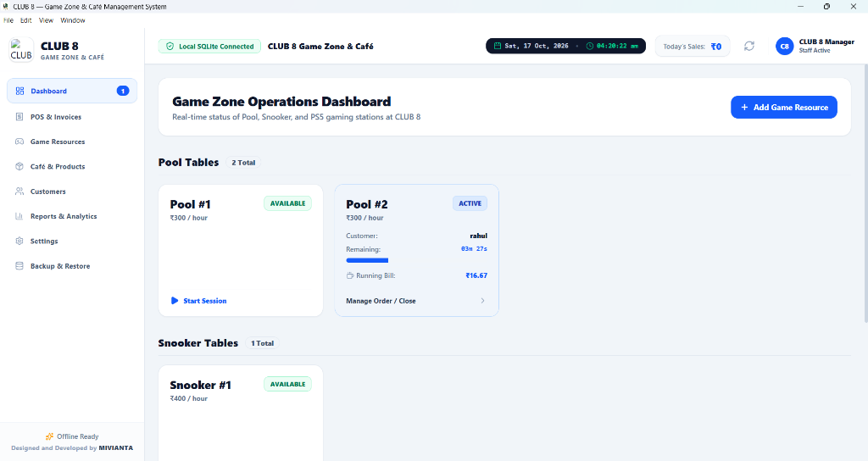868x461 pixels.
Task: Click the 'Snooker #1' card title
Action: pos(200,386)
